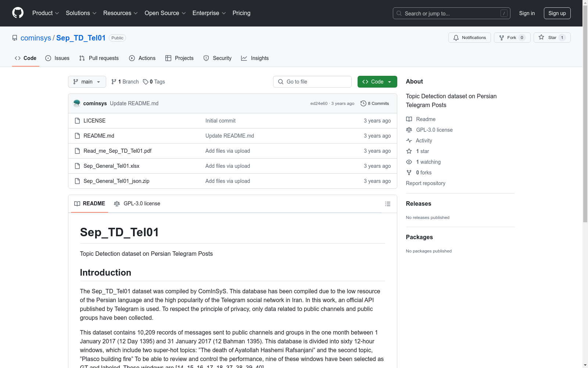Click the fork icon next to 0 forks

pos(409,173)
